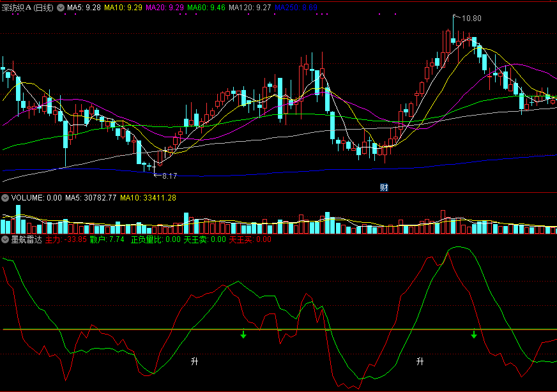557x392 pixels.
Task: Click the 天王买: 0.00 value
Action: [x=250, y=239]
